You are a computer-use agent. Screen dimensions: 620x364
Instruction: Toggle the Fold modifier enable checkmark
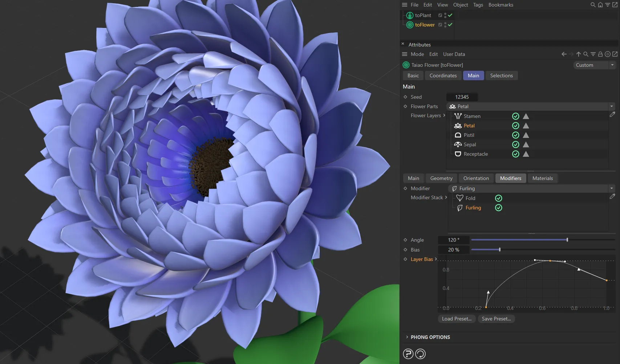(x=498, y=198)
